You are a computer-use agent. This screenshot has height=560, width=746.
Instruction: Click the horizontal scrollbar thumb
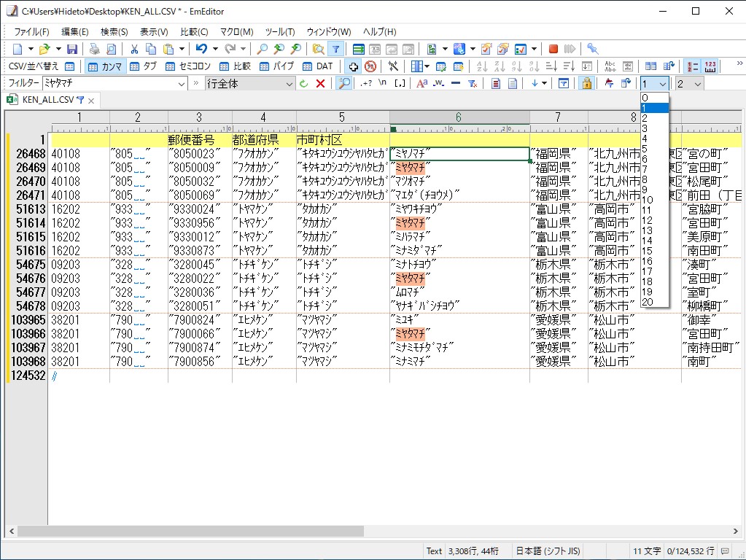pyautogui.click(x=190, y=531)
